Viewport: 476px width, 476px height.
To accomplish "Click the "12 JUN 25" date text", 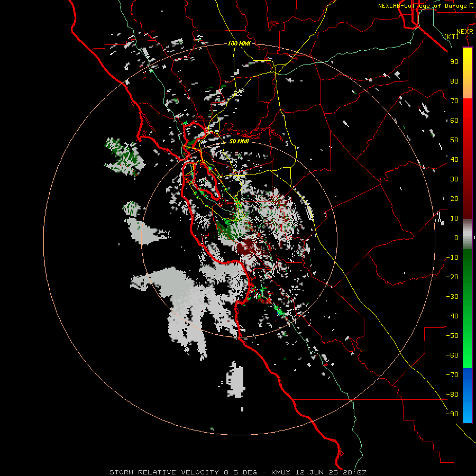I will tap(317, 472).
